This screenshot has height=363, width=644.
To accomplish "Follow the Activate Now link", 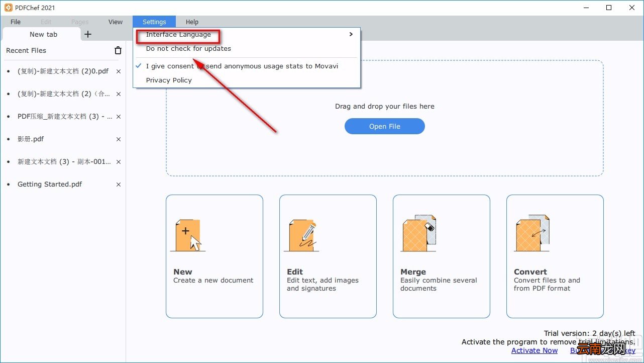I will pos(534,350).
